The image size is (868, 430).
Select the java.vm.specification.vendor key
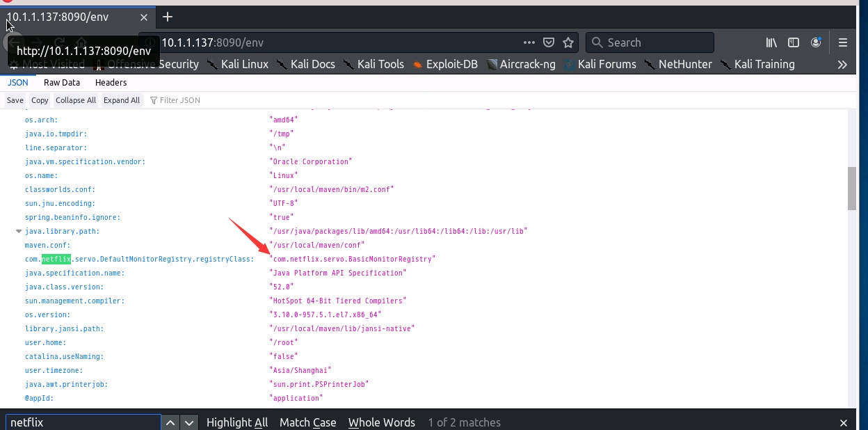86,161
